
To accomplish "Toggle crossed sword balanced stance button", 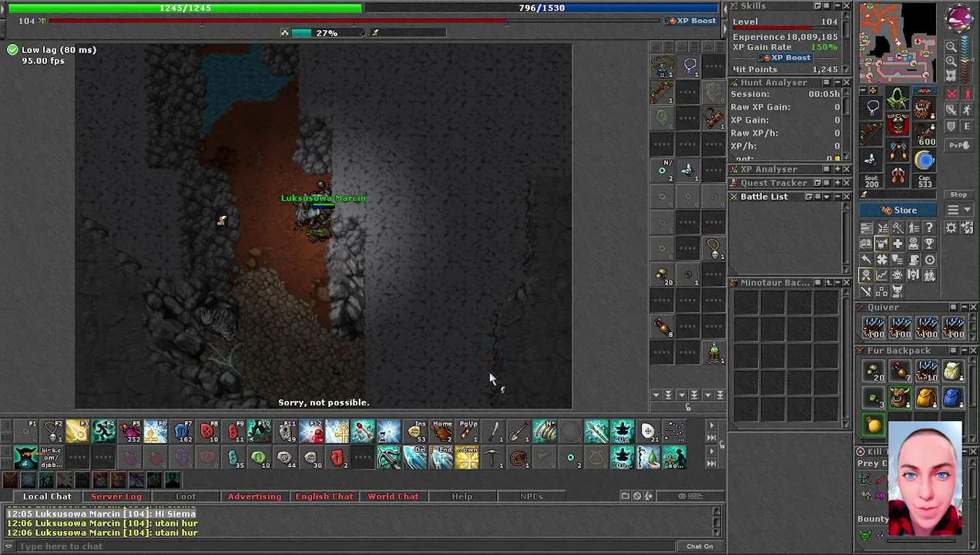I will (x=951, y=110).
